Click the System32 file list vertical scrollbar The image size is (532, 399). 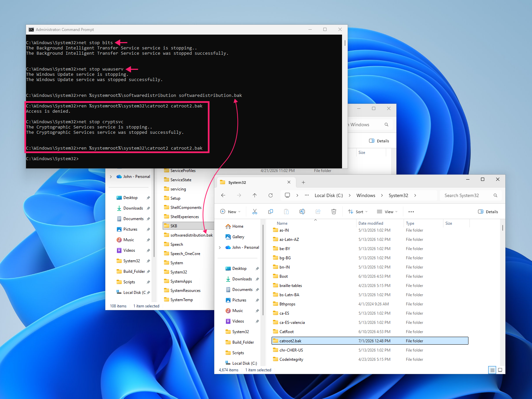coord(502,228)
